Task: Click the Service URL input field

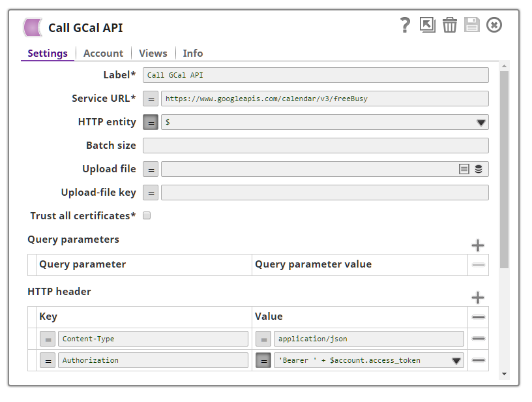Action: [325, 99]
